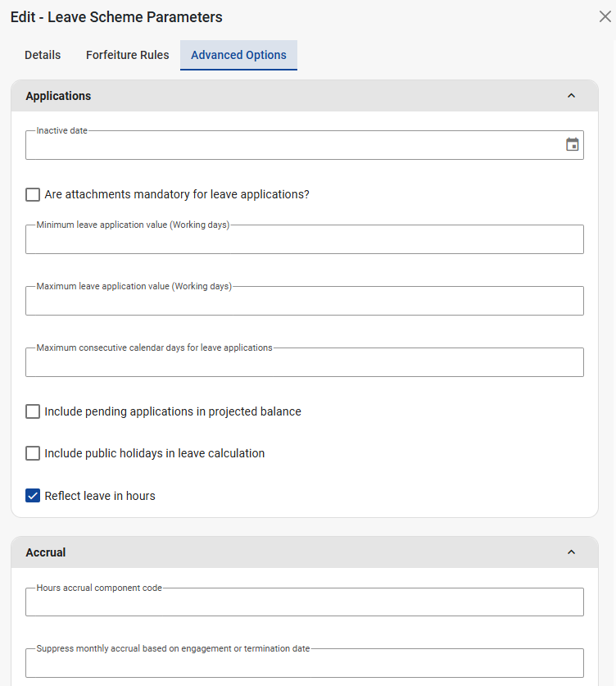Focus the Minimum leave application value field
This screenshot has width=616, height=686.
coord(304,240)
